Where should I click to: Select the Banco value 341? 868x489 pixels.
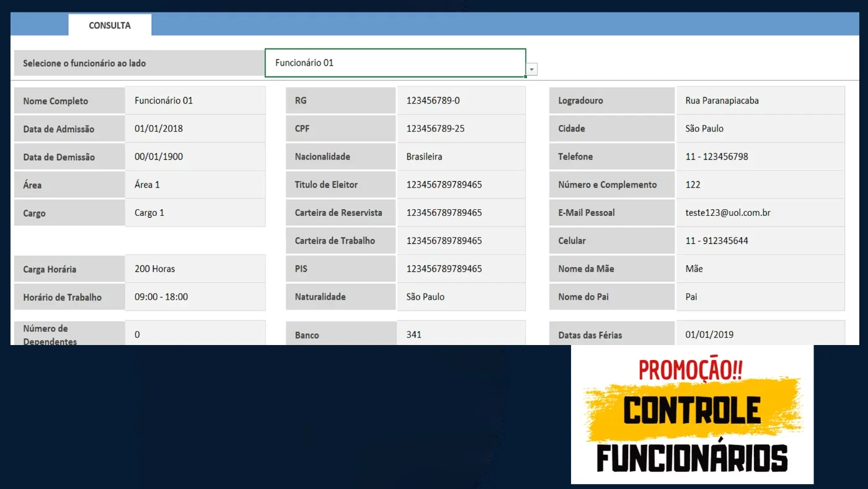click(x=461, y=333)
